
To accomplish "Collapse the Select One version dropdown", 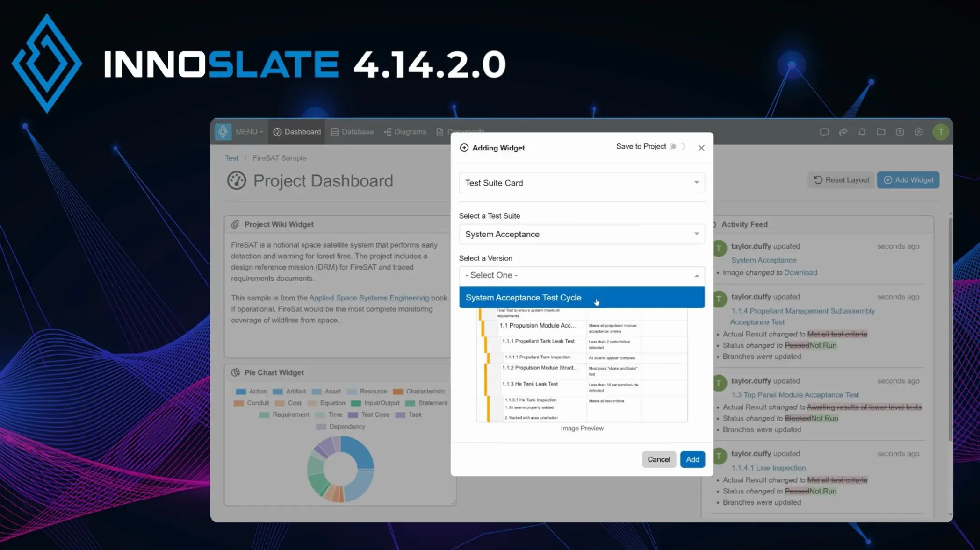I will (582, 275).
